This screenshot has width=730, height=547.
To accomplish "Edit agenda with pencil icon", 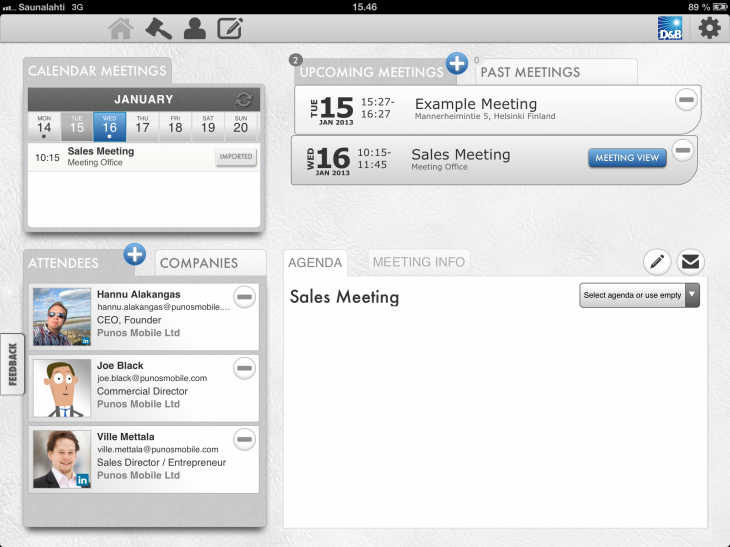I will coord(656,262).
